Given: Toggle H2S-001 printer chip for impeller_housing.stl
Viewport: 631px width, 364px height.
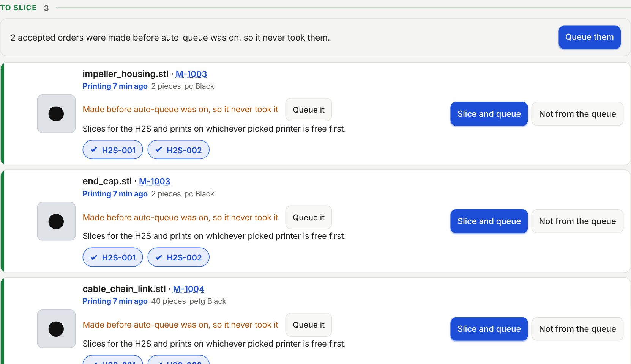Looking at the screenshot, I should pyautogui.click(x=113, y=150).
